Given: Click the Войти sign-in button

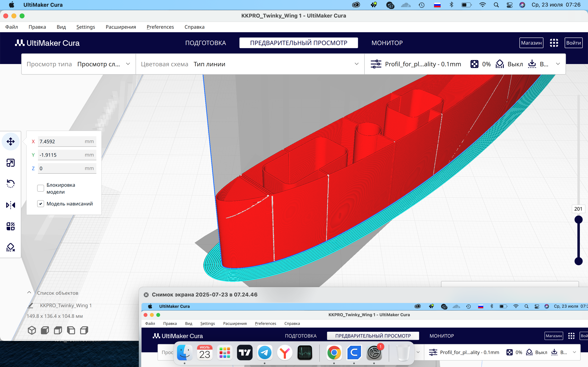Looking at the screenshot, I should point(574,43).
